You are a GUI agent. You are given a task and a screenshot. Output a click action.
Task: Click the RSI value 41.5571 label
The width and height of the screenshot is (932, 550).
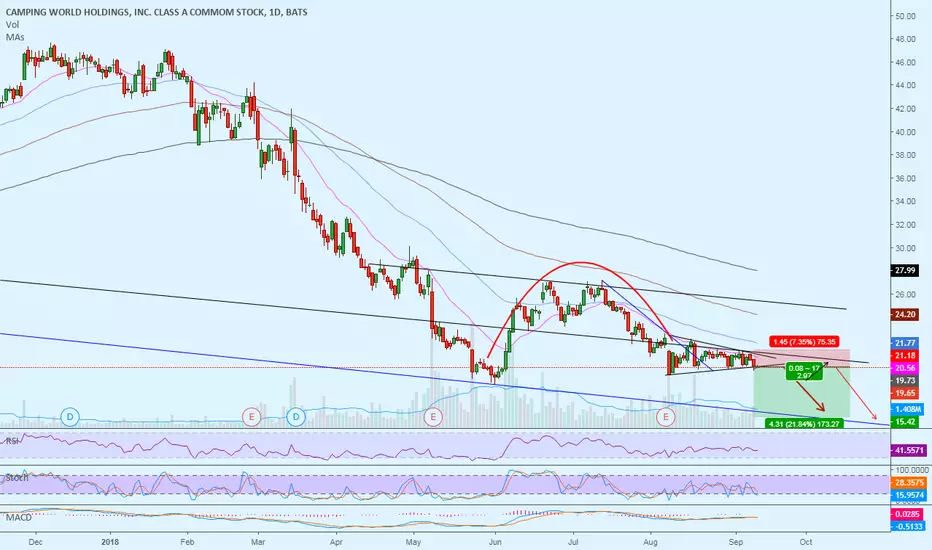click(909, 451)
